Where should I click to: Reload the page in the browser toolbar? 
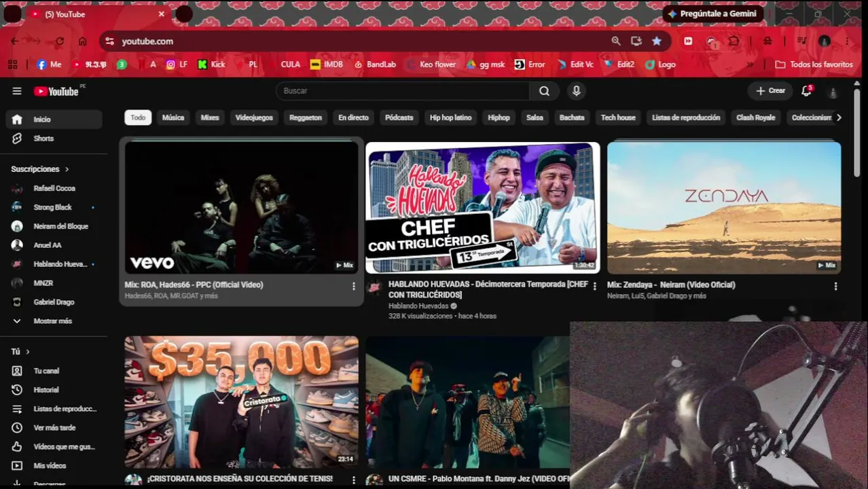60,41
